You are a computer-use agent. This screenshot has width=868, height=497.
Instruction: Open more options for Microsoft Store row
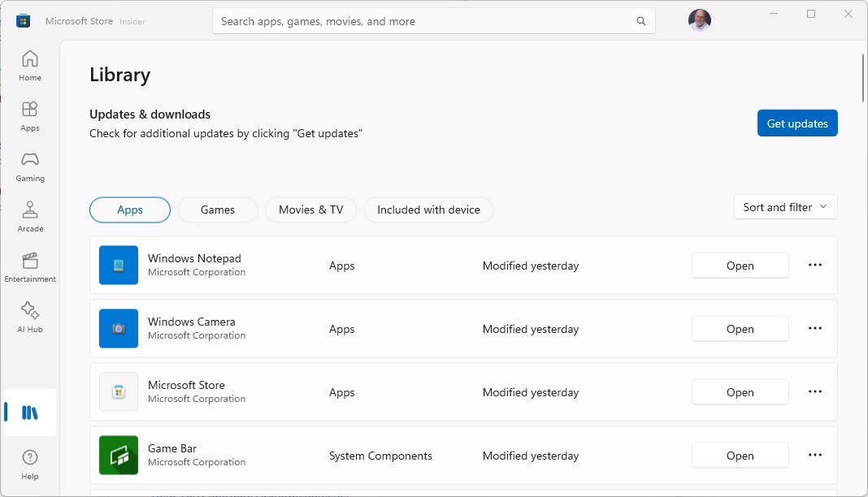815,391
